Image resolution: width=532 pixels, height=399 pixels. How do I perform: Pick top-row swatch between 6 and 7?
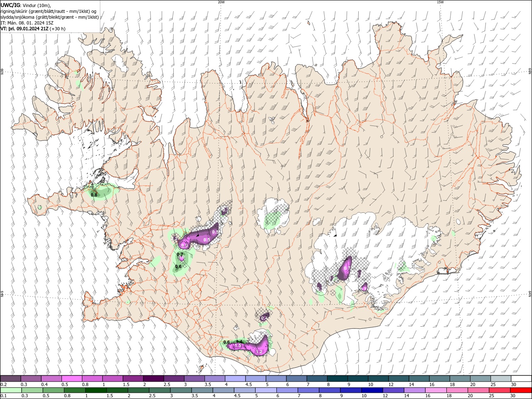296,379
